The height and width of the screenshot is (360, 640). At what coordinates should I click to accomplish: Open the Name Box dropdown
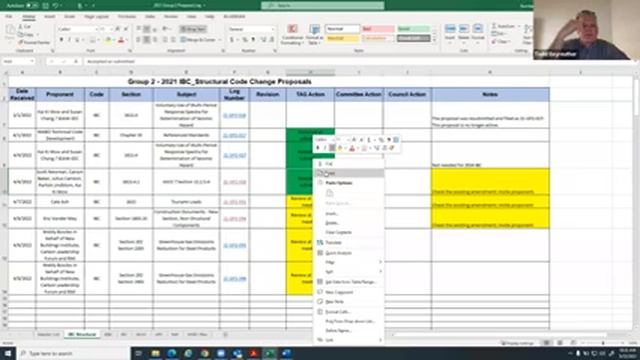pyautogui.click(x=31, y=61)
